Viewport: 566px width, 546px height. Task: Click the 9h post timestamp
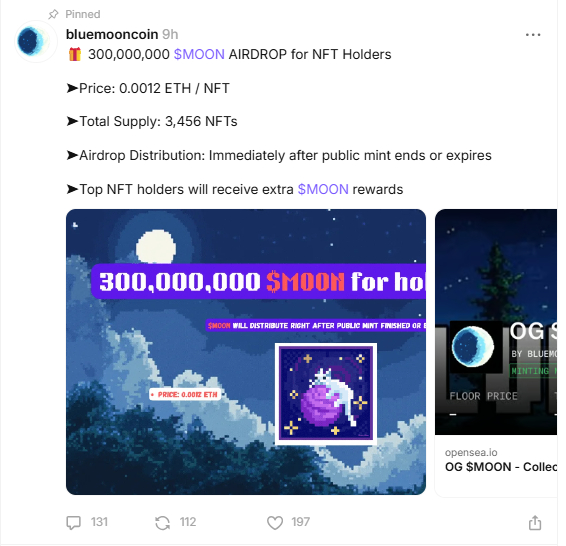[x=170, y=34]
